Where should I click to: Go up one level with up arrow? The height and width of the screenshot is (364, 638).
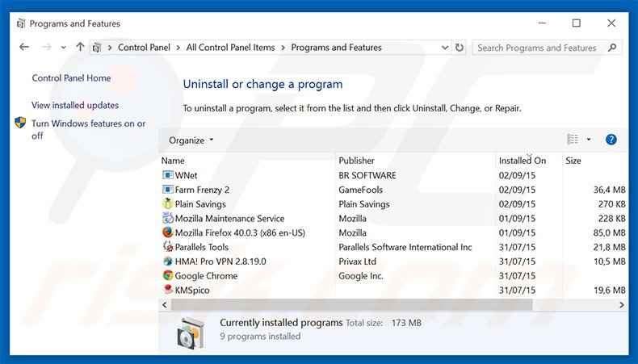[x=80, y=47]
